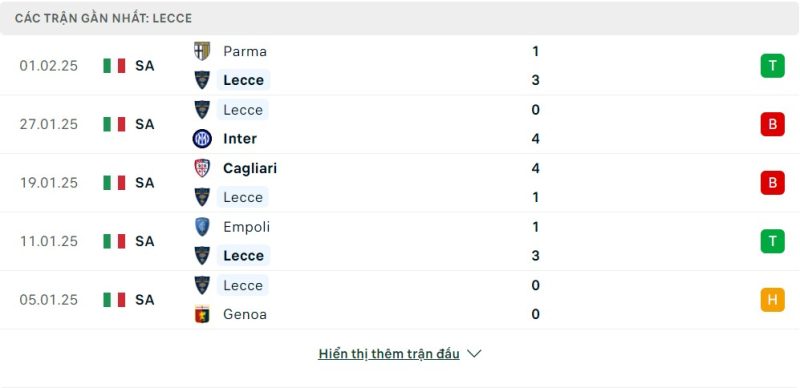Click the 'CÁC TRẬN GẦN NHẤT: LECCE' header
Image resolution: width=800 pixels, height=388 pixels.
104,18
